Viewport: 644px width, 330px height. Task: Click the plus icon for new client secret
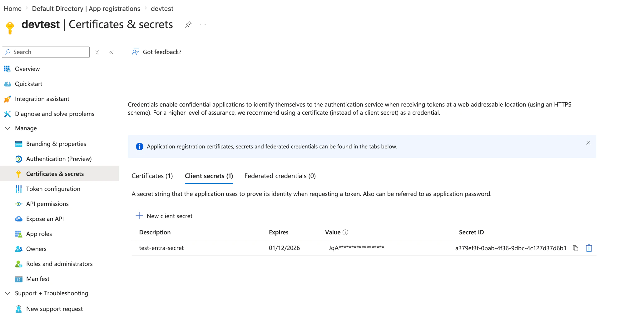coord(139,216)
